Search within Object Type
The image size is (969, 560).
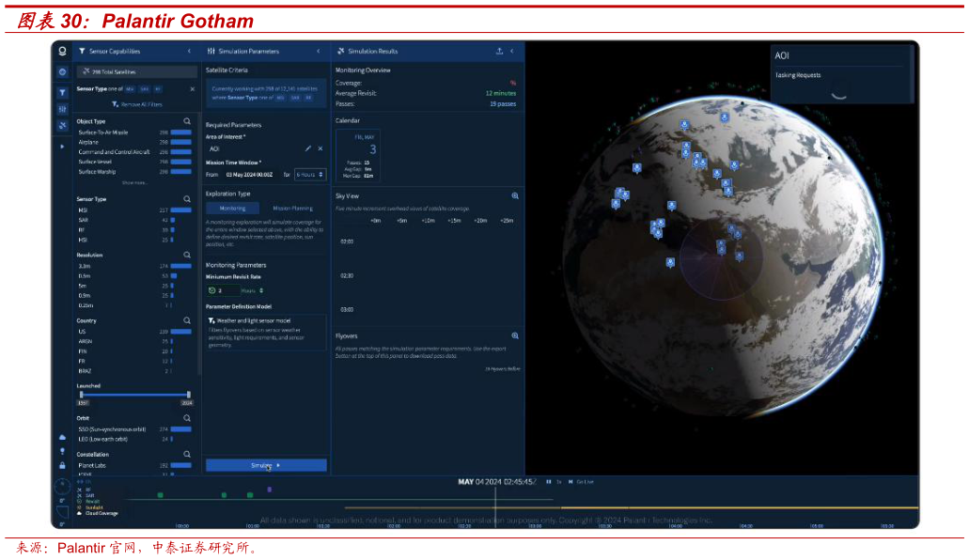coord(187,121)
